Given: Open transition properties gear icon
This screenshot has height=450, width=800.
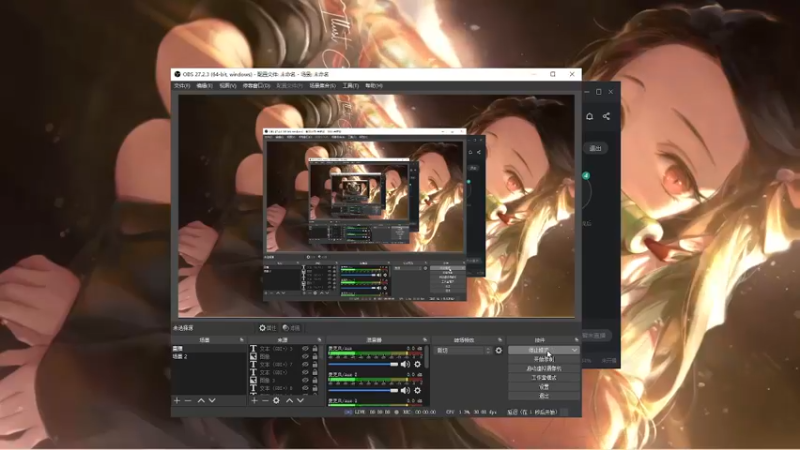Looking at the screenshot, I should point(498,351).
